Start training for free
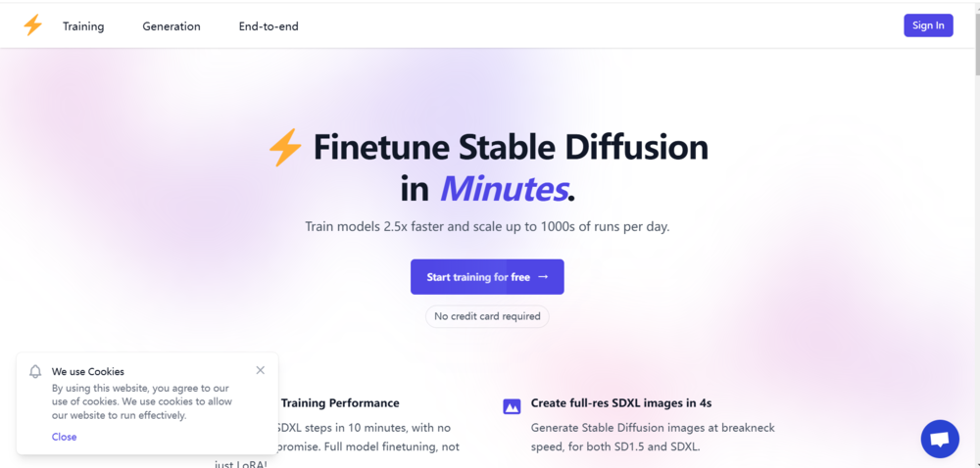Screen dimensions: 980x468 click(x=487, y=277)
